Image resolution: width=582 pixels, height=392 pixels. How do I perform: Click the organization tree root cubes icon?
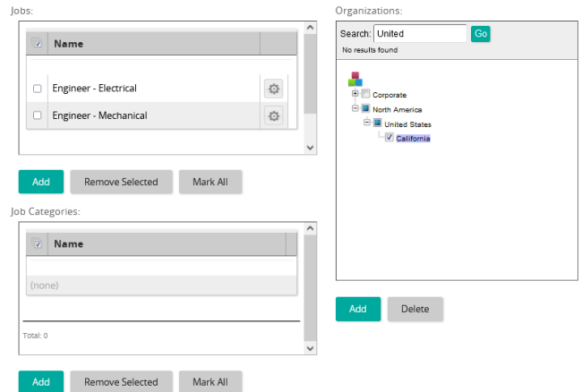(355, 79)
